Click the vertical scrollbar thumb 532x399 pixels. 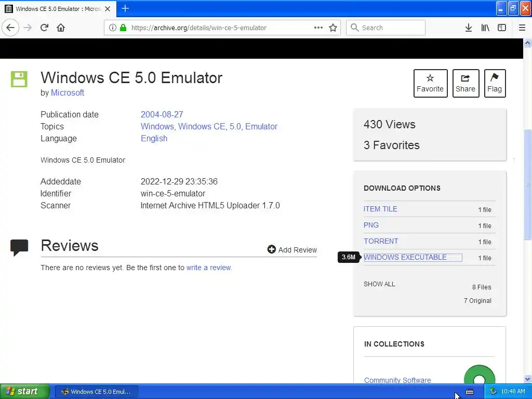click(527, 184)
